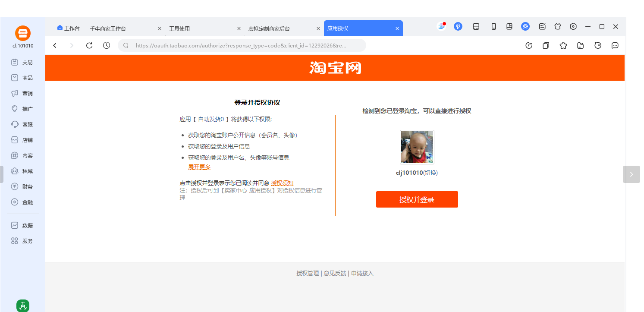Click the 淘宝网 logo in header
This screenshot has width=644, height=312.
pos(335,68)
